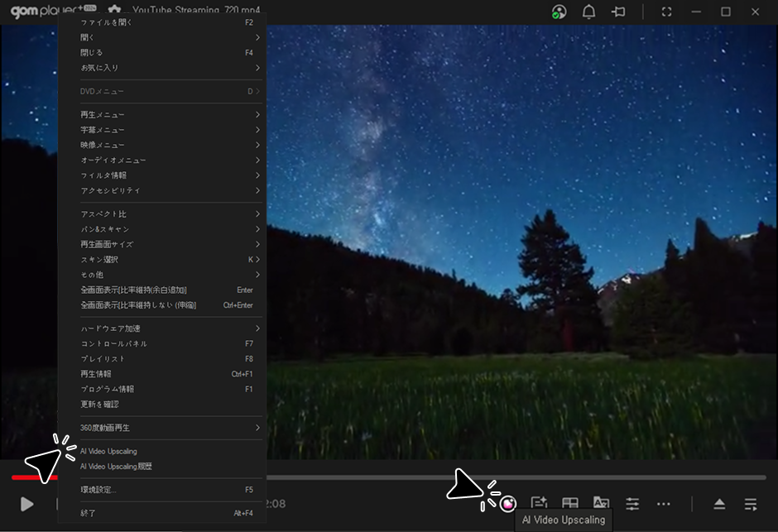Viewport: 778px width, 532px height.
Task: Select 環境設定 from the context menu
Action: 166,490
